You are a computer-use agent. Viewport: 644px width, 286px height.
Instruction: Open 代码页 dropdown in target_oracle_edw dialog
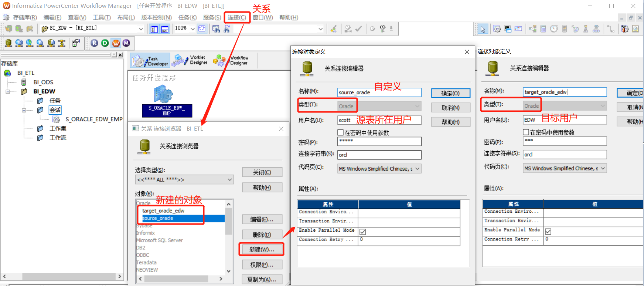[x=603, y=168]
